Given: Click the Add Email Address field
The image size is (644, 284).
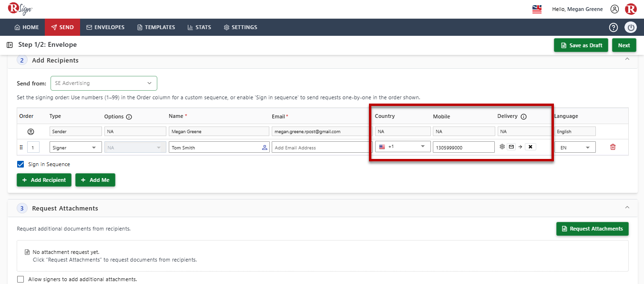Looking at the screenshot, I should click(322, 147).
